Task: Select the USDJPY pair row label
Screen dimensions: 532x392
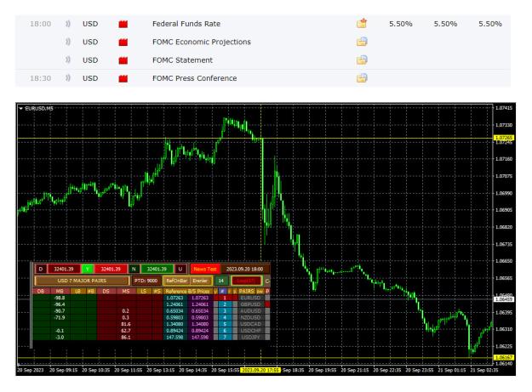Action: pyautogui.click(x=250, y=337)
